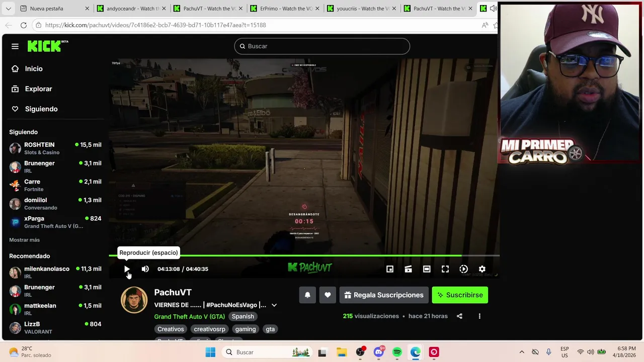Open LizzB VALORANT channel
This screenshot has height=362, width=644.
[x=55, y=328]
